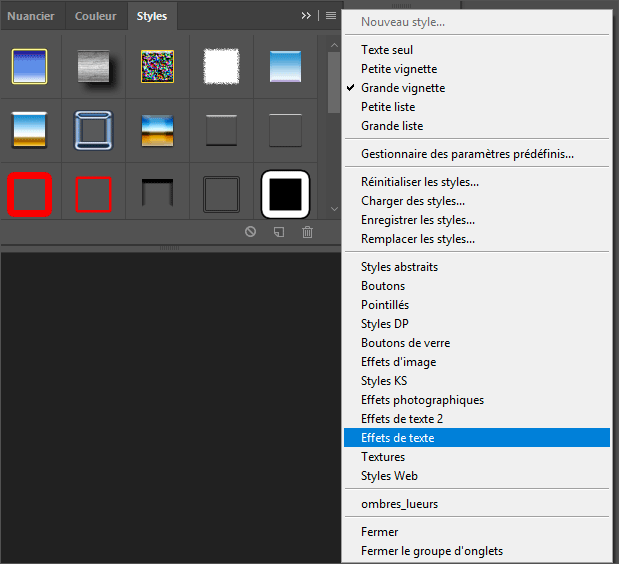619x564 pixels.
Task: Choose the blue glass frame style
Action: [93, 130]
